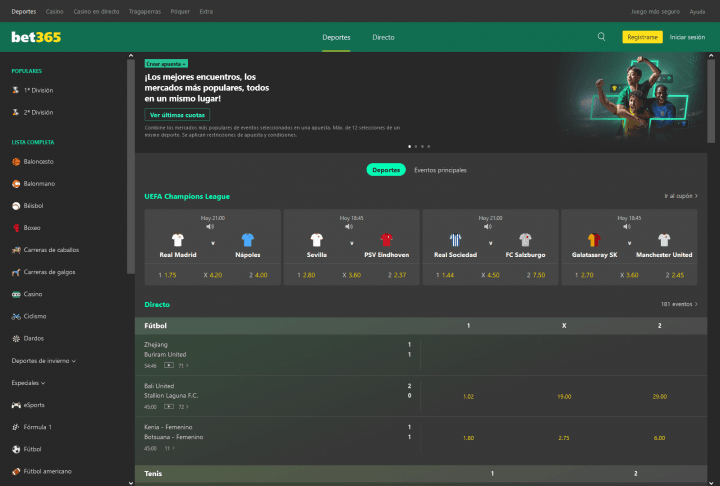This screenshot has height=486, width=720.
Task: Switch to Eventos principales tab
Action: (x=440, y=170)
